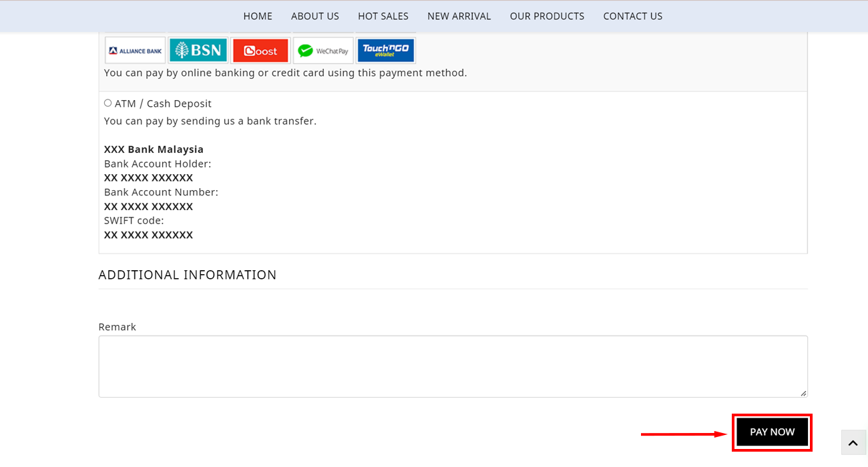
Task: Go to CONTACT US page
Action: pyautogui.click(x=633, y=16)
